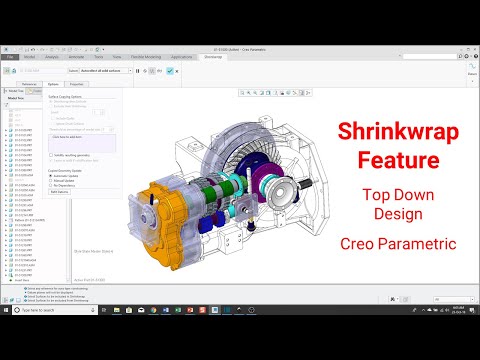The width and height of the screenshot is (480, 360).
Task: Click the second icon on the Shrinkwrap dashboard
Action: [x=14, y=71]
